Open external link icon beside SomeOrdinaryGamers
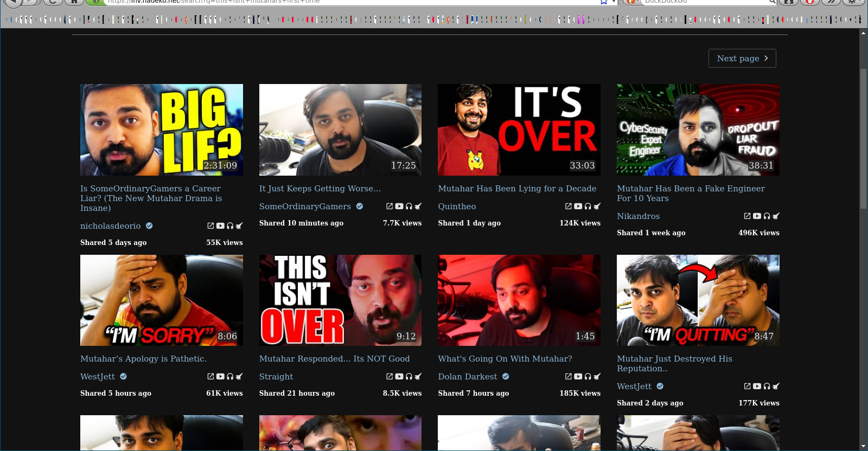868x451 pixels. 390,207
